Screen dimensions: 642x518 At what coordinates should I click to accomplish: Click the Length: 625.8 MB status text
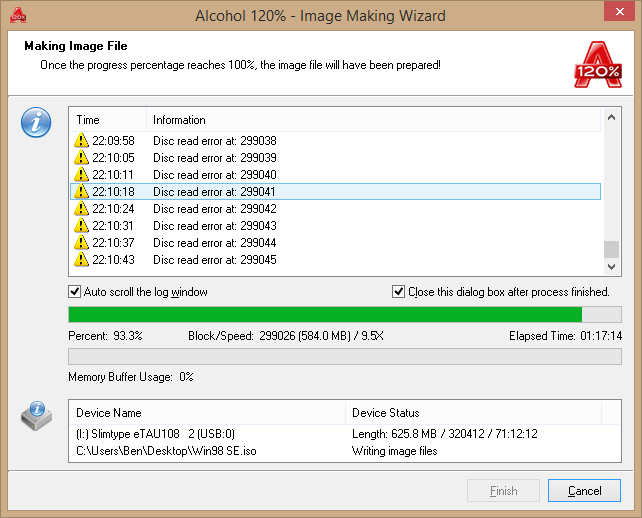tap(445, 434)
